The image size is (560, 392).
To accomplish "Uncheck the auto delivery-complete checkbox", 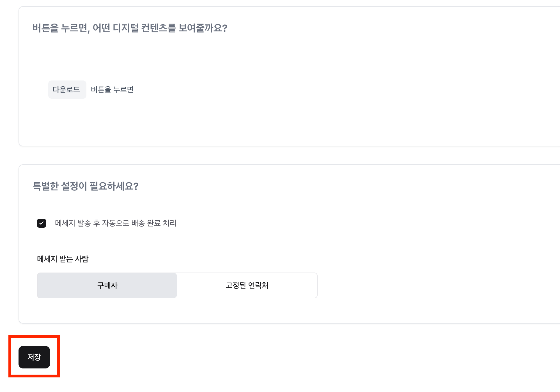I will pyautogui.click(x=42, y=223).
